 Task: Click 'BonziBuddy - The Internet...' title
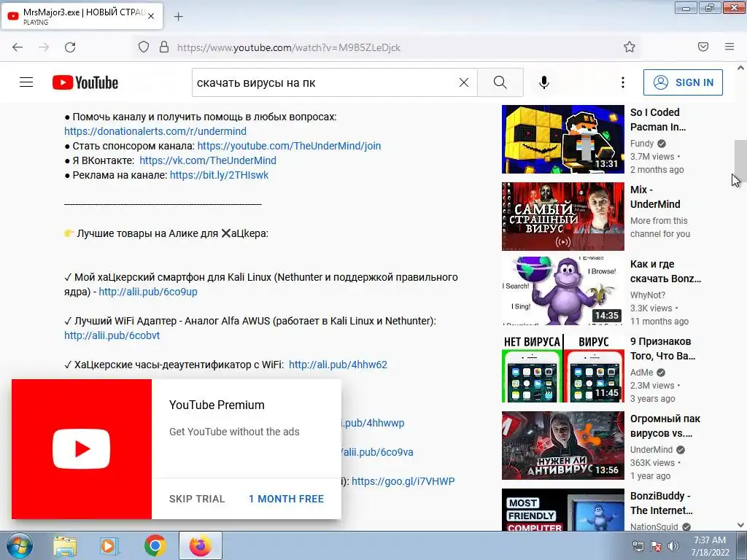[661, 503]
